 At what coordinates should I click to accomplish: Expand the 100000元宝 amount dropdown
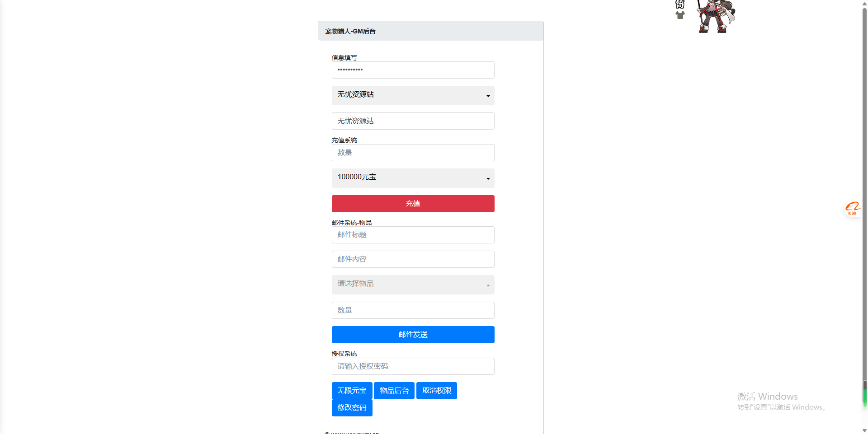(x=413, y=178)
